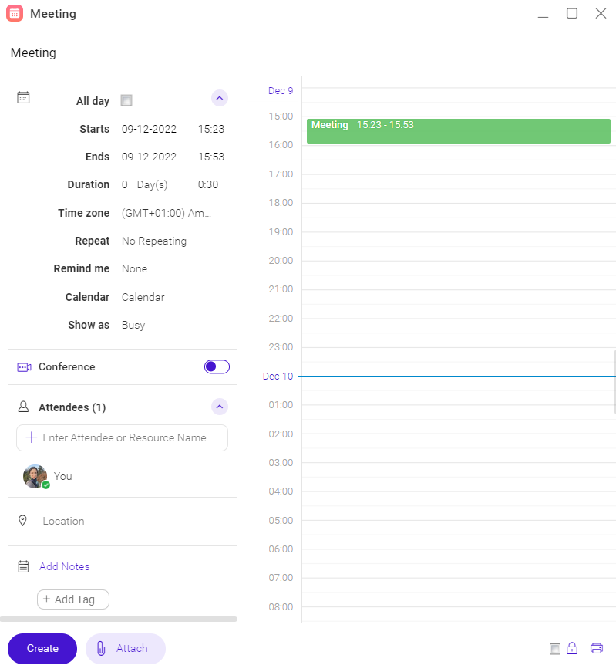This screenshot has width=616, height=672.
Task: Tick the checkbox next to lock icon
Action: 555,649
